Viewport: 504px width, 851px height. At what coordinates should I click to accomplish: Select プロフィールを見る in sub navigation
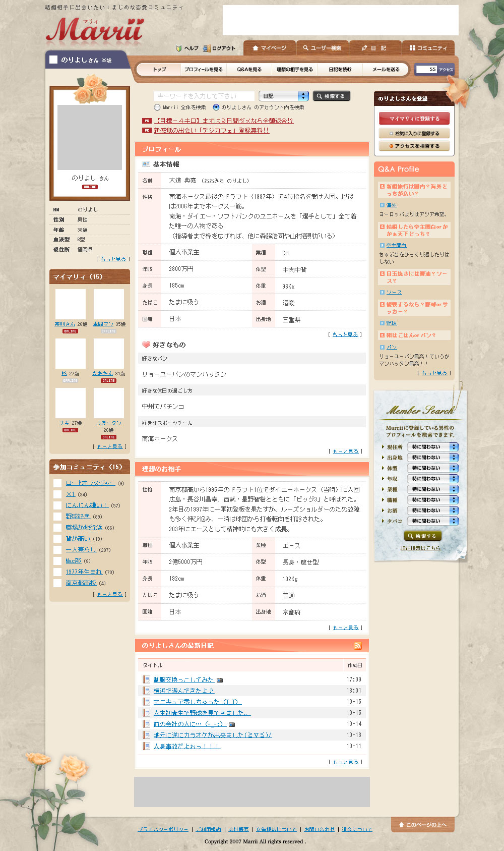pos(203,70)
